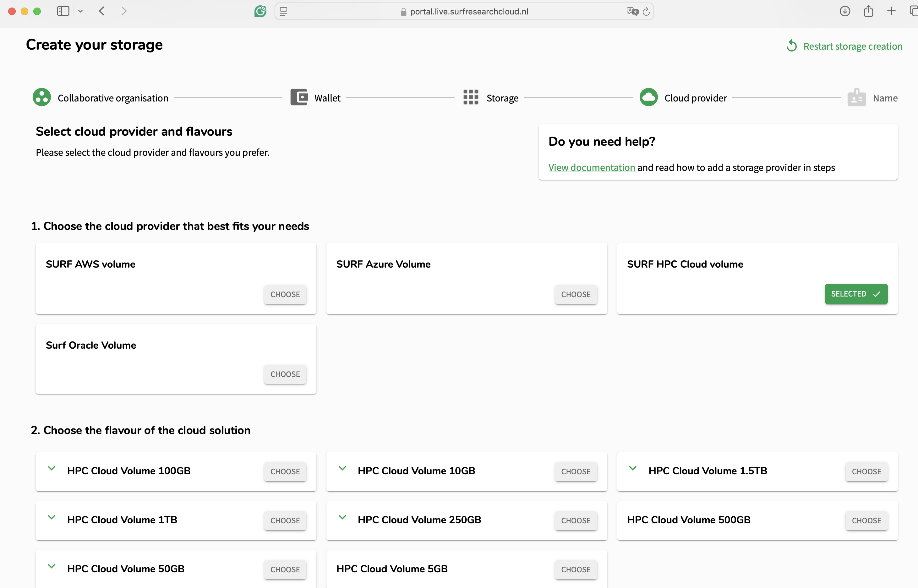The width and height of the screenshot is (918, 588).
Task: Deselect the SURF HPC Cloud volume SELECTED toggle
Action: (856, 294)
